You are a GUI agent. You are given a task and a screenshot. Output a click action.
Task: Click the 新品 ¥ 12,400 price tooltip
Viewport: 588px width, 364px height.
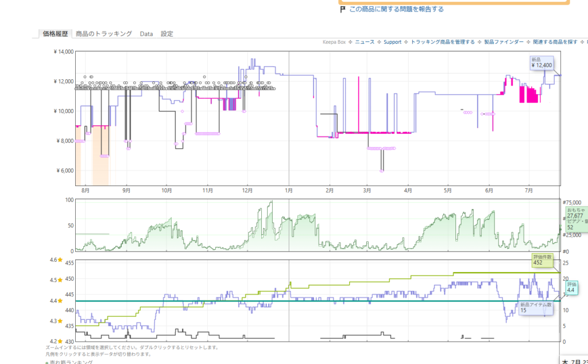(x=542, y=63)
